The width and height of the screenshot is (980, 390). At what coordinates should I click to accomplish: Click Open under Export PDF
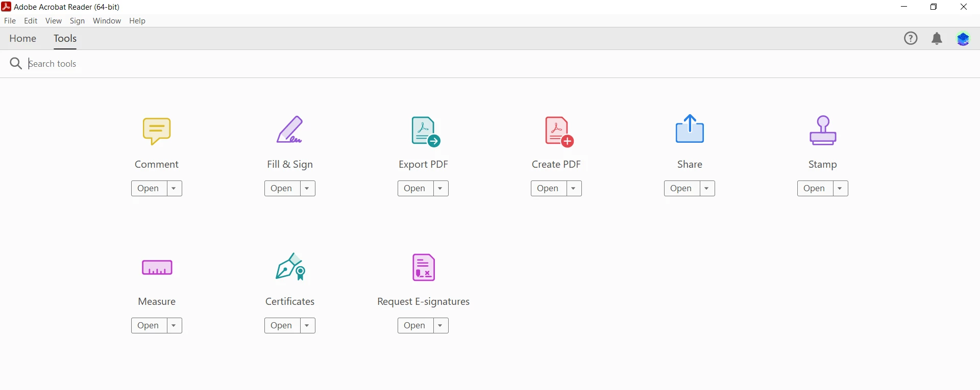pyautogui.click(x=415, y=189)
